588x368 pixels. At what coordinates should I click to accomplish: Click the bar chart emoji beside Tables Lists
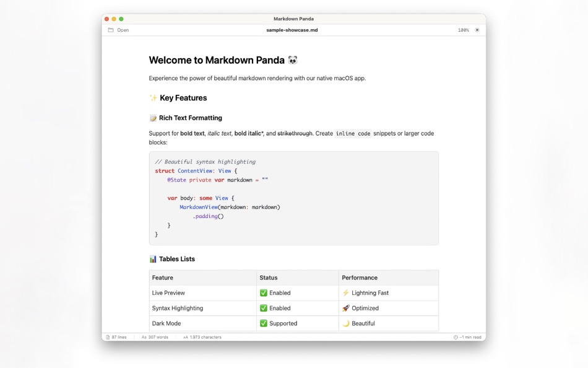pyautogui.click(x=153, y=259)
